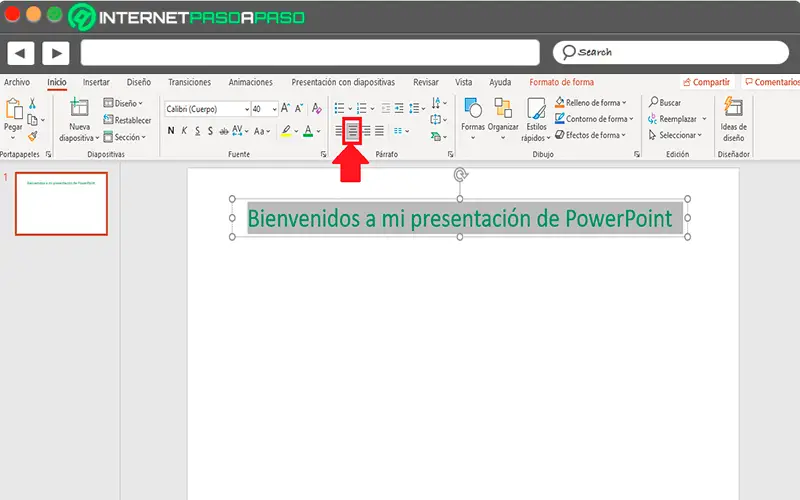Select the Format Painter brush icon
Screen dimensions: 800x500
pyautogui.click(x=33, y=136)
